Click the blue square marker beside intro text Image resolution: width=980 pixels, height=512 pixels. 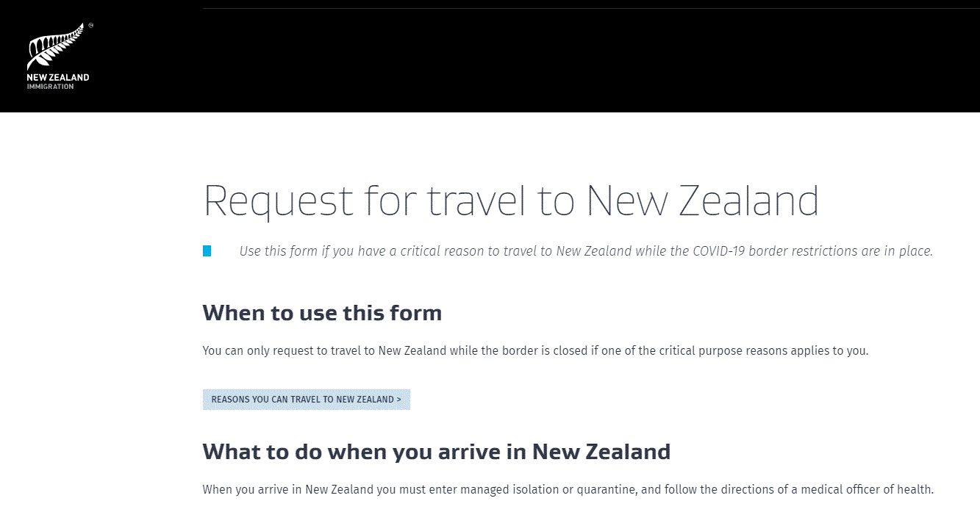(207, 251)
